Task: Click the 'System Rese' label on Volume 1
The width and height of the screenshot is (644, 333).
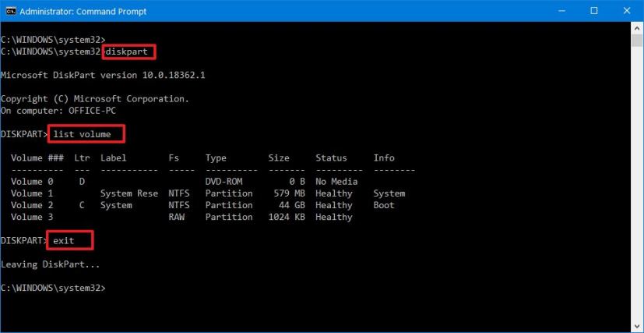Action: [128, 193]
